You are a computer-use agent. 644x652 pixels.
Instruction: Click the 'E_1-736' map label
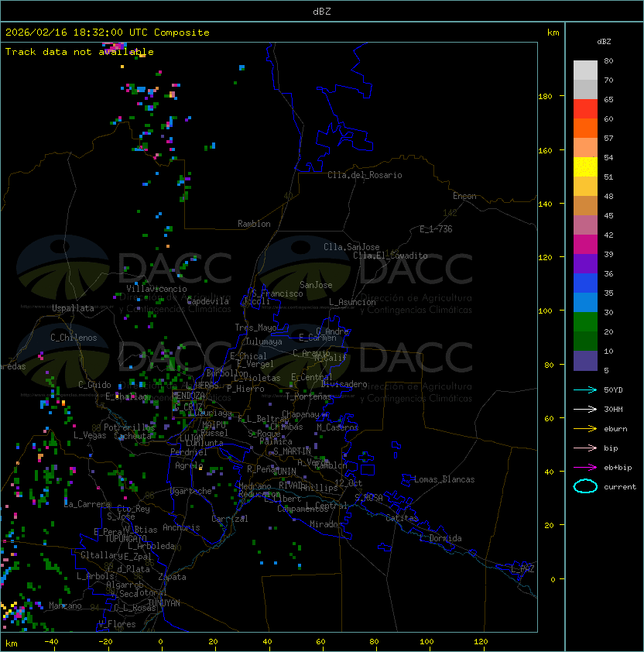click(x=436, y=229)
